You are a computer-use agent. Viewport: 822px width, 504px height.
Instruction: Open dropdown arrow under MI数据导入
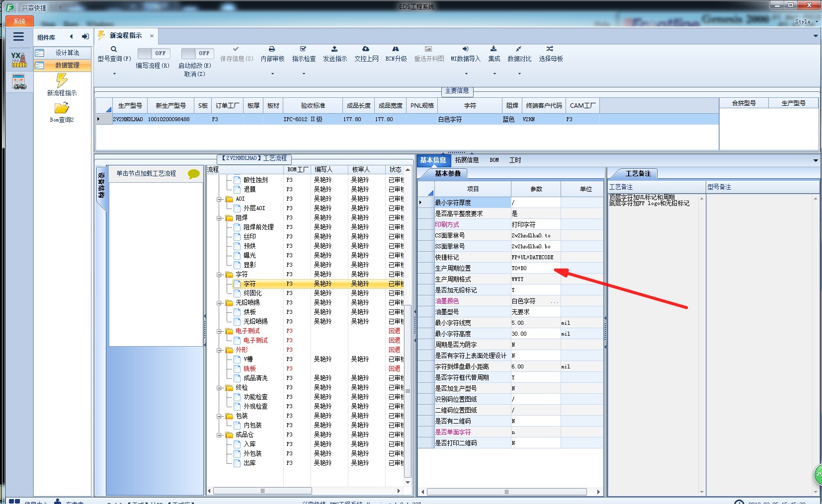point(466,74)
